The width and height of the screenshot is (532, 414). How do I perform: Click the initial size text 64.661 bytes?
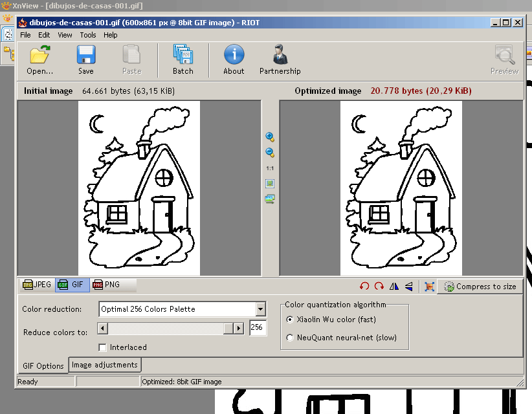[128, 91]
